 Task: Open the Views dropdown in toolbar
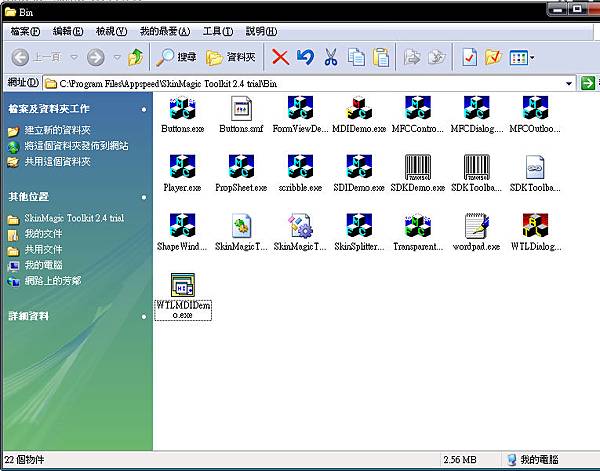click(x=523, y=57)
